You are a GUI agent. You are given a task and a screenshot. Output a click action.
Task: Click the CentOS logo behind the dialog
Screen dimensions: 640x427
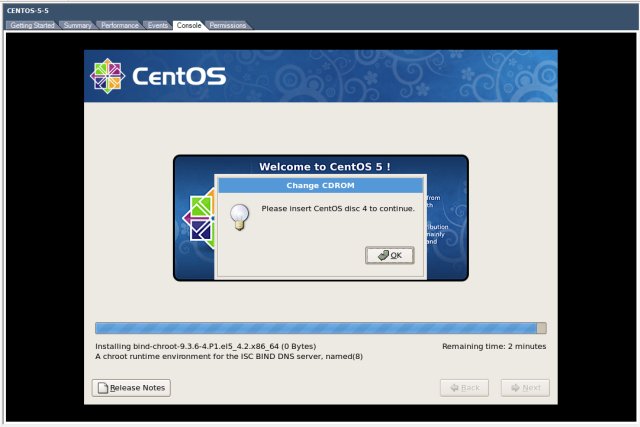point(199,218)
